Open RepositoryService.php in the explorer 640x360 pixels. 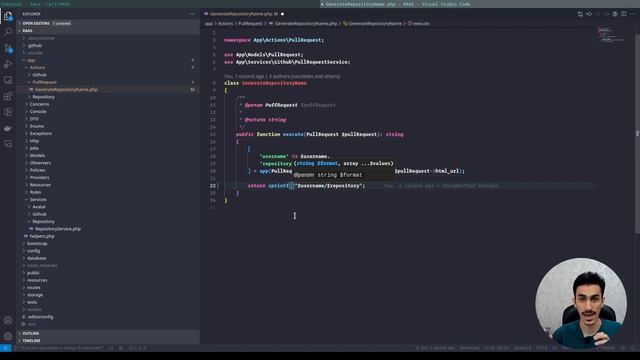[58, 229]
